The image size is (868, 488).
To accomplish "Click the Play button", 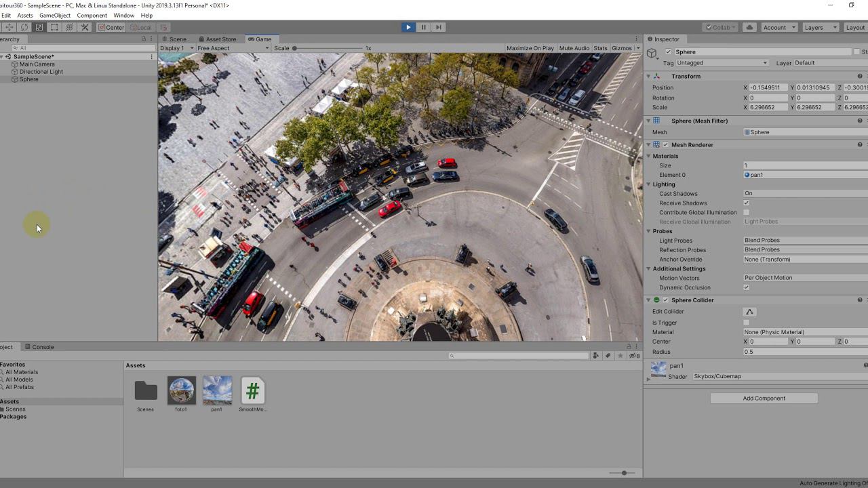I will (x=408, y=27).
